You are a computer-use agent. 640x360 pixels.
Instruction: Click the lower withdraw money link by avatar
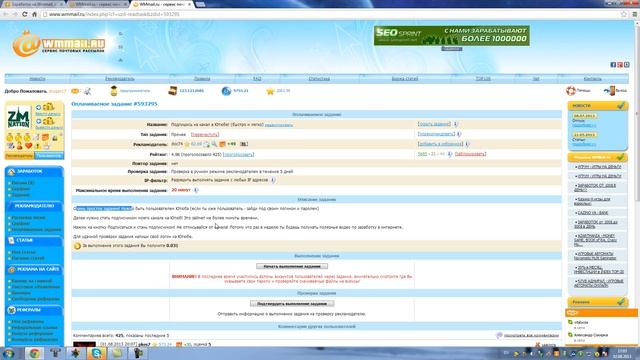pos(49,128)
